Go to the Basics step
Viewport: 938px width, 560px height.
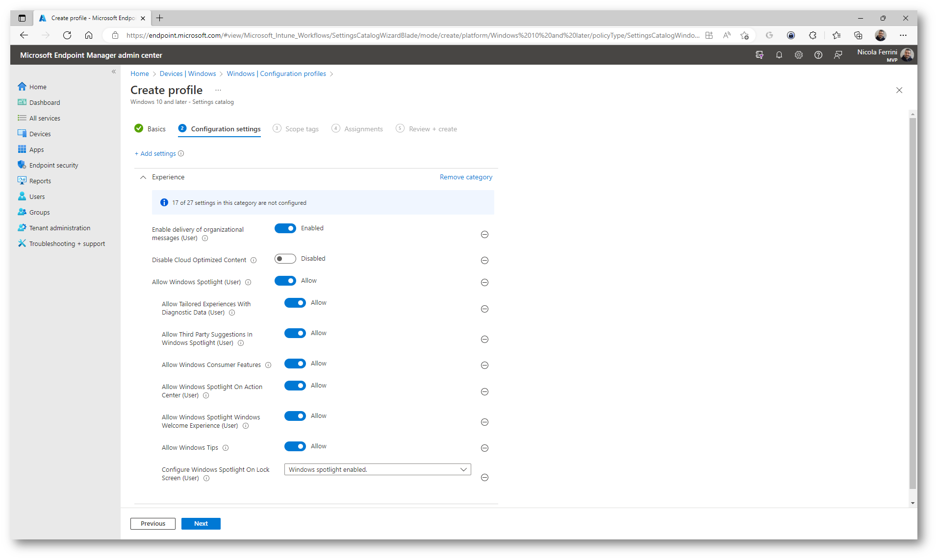pos(150,129)
